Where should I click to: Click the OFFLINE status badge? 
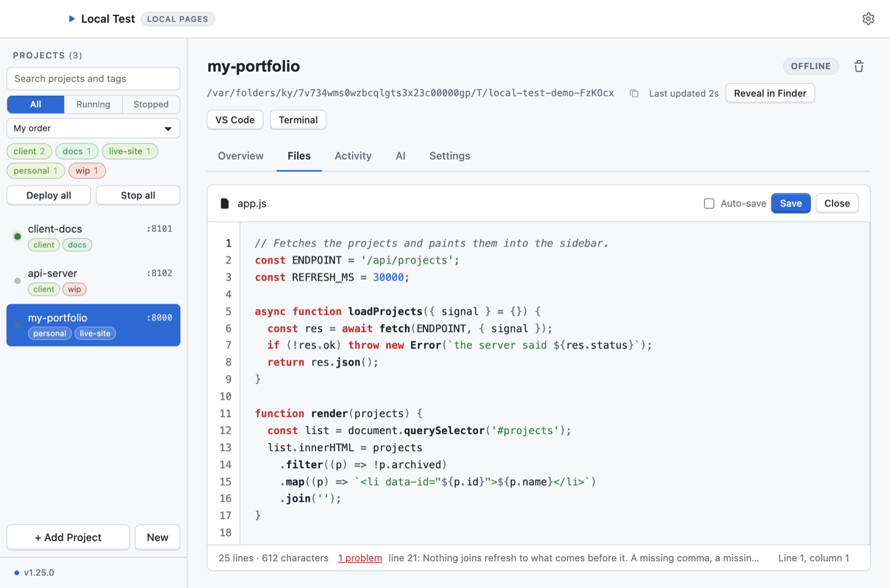tap(810, 66)
